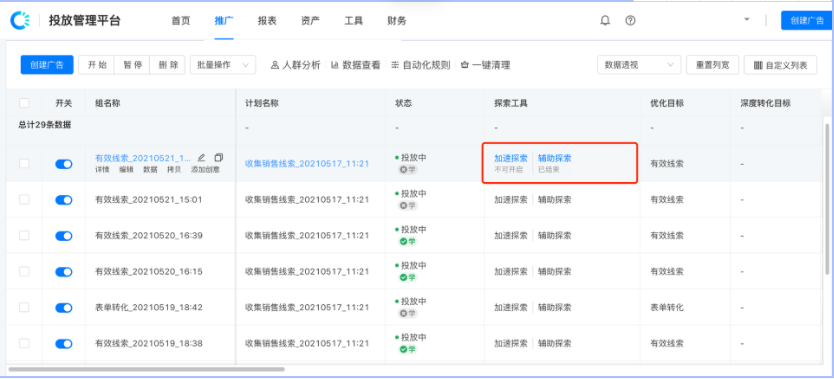The height and width of the screenshot is (379, 834).
Task: Click the 重置列宽 button
Action: pyautogui.click(x=712, y=65)
